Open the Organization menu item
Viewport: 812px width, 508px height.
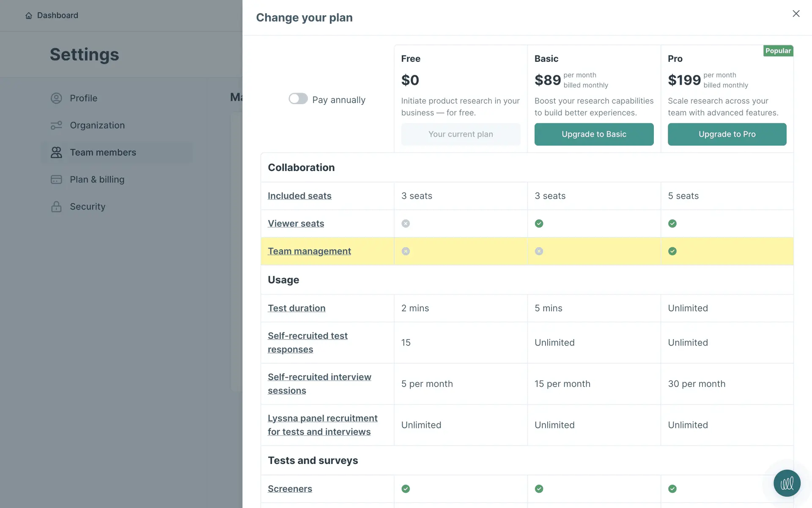[x=97, y=125]
